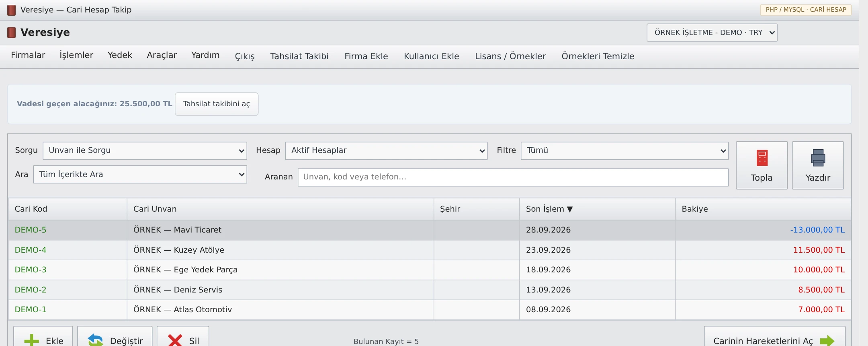Click the green plus Ekle icon
868x346 pixels.
32,340
